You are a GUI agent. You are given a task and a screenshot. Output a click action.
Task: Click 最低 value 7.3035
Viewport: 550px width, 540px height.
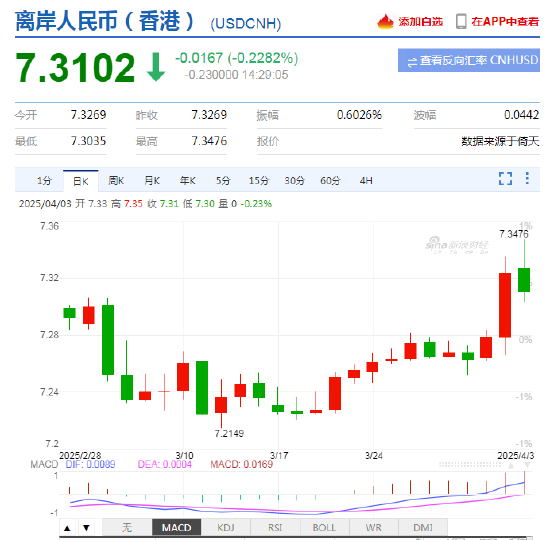[88, 141]
